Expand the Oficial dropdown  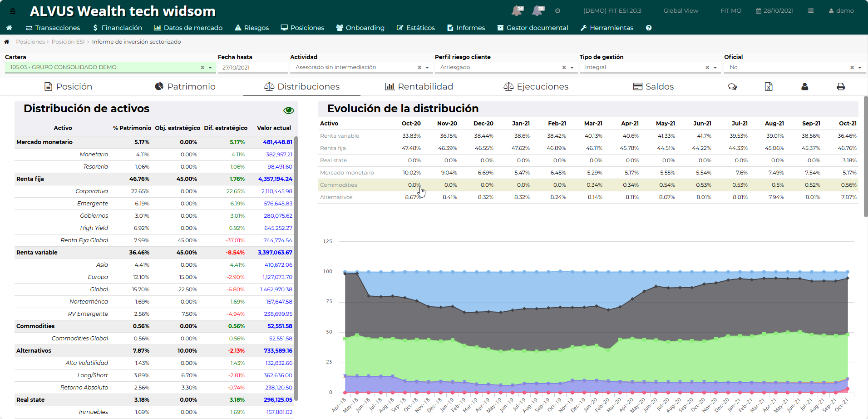point(859,68)
